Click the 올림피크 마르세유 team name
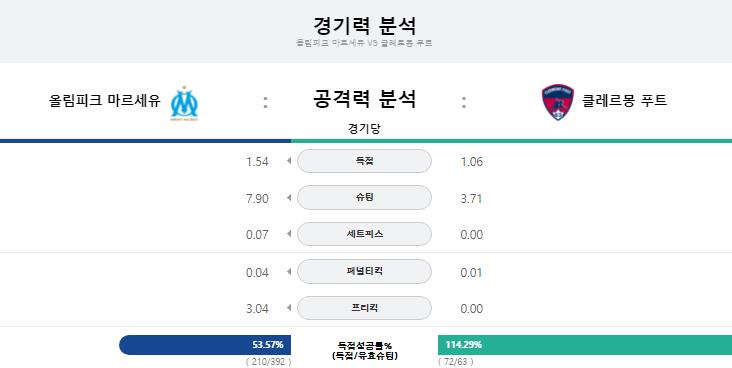732x368 pixels. [105, 100]
